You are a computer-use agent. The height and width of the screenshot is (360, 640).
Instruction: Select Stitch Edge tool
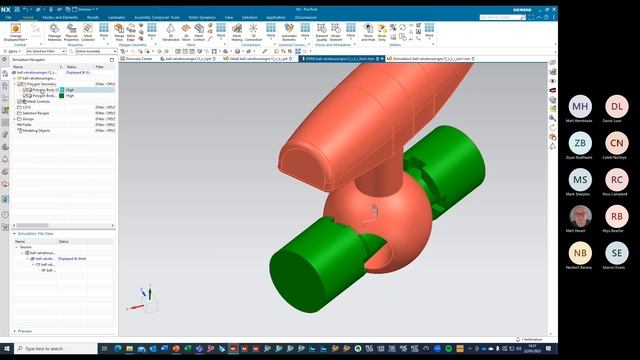click(x=131, y=32)
